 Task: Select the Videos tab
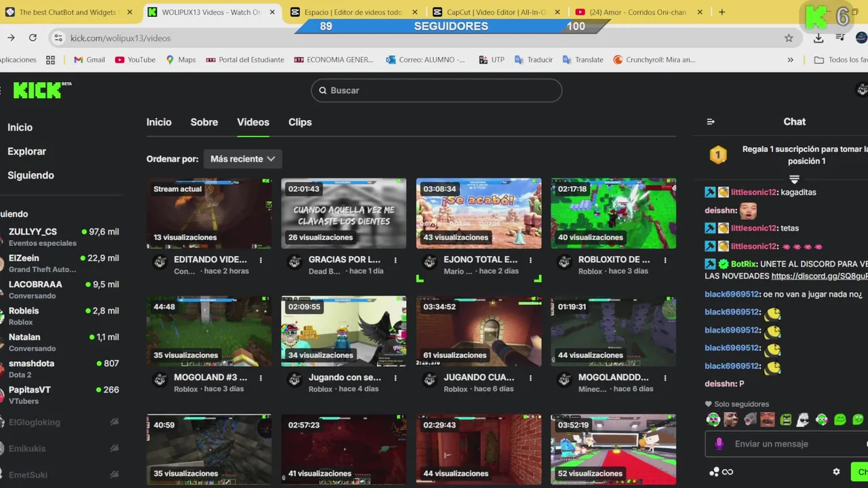point(253,122)
